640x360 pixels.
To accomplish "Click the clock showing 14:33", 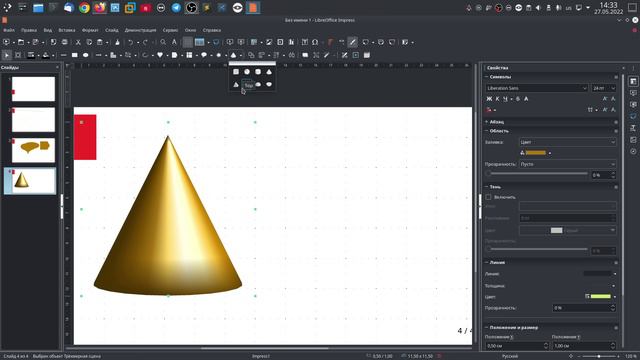I will click(608, 5).
